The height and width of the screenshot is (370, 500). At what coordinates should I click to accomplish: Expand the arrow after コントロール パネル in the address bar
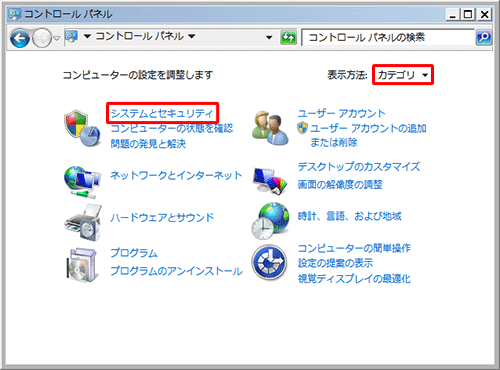tap(191, 36)
